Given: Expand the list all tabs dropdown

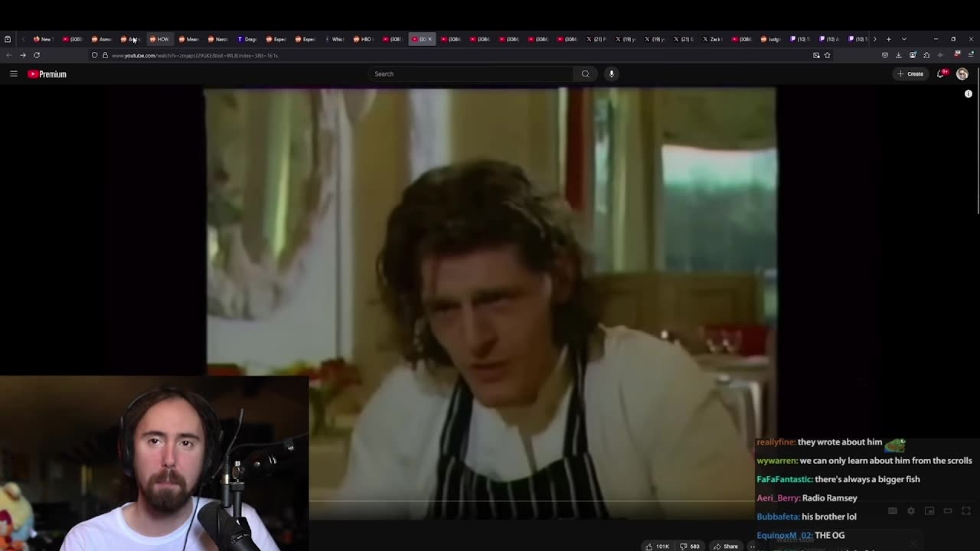Looking at the screenshot, I should point(904,39).
